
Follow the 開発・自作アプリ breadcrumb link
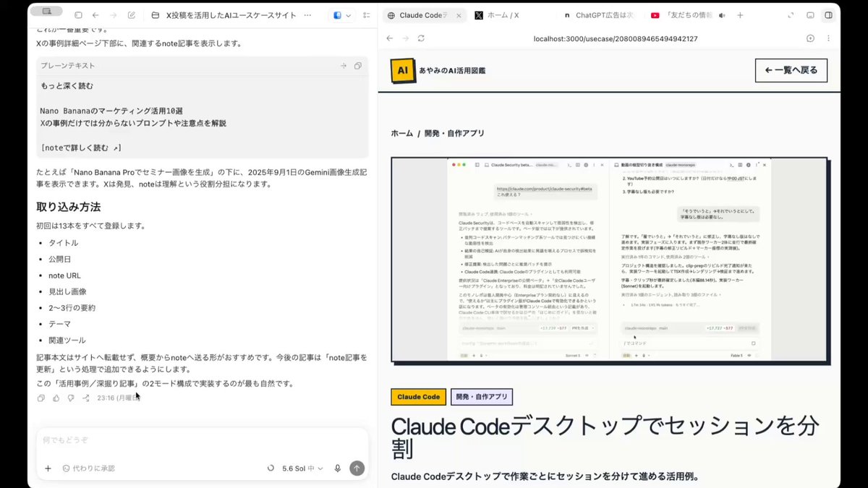(x=454, y=133)
